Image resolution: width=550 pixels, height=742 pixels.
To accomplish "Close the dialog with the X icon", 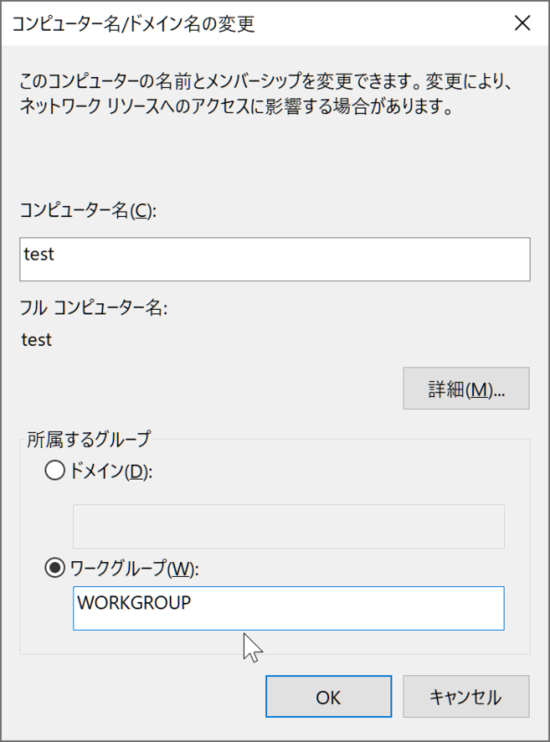I will coord(522,23).
